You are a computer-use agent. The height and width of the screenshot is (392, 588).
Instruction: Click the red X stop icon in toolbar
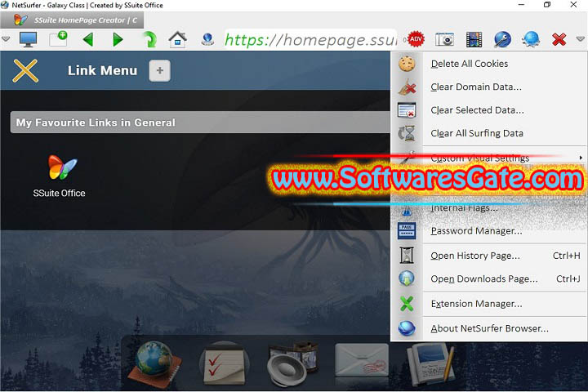559,39
